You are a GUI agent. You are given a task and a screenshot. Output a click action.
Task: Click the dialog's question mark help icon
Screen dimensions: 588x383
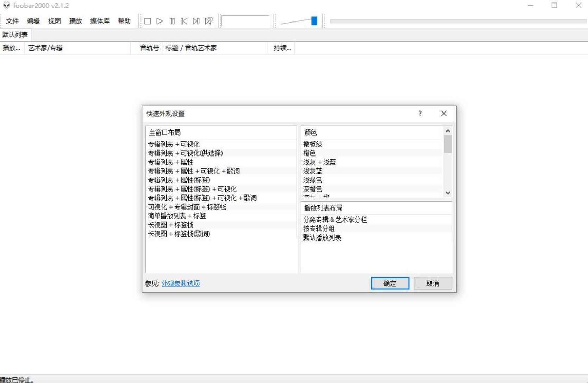[x=420, y=114]
